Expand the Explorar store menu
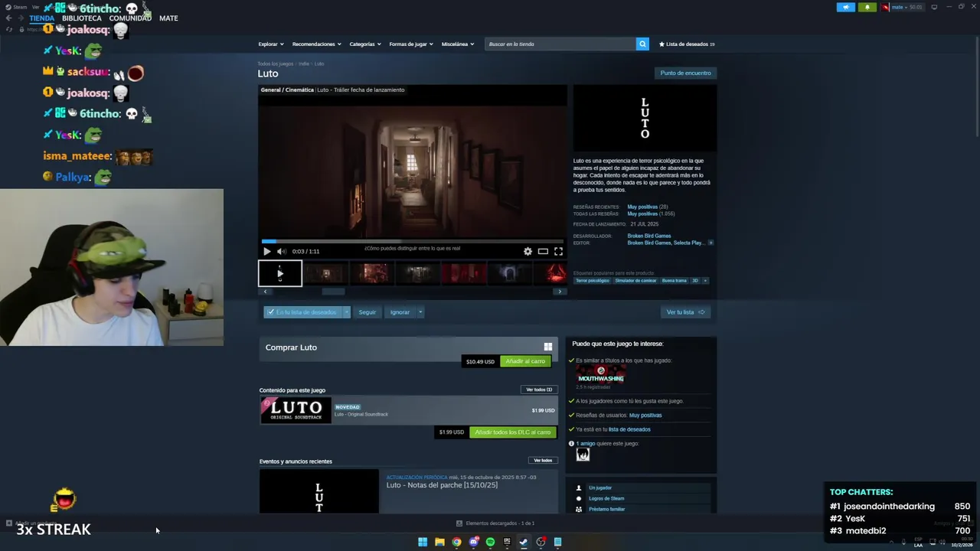 click(270, 44)
